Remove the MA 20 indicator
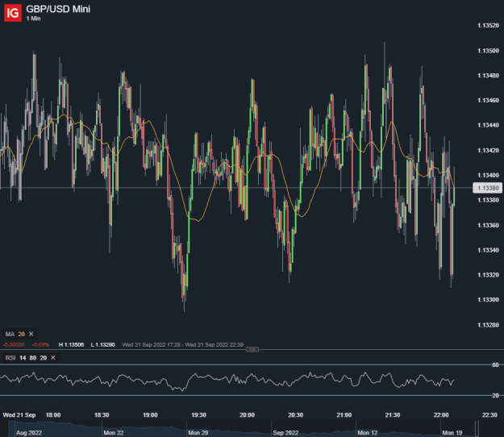The width and height of the screenshot is (504, 437). click(x=31, y=334)
